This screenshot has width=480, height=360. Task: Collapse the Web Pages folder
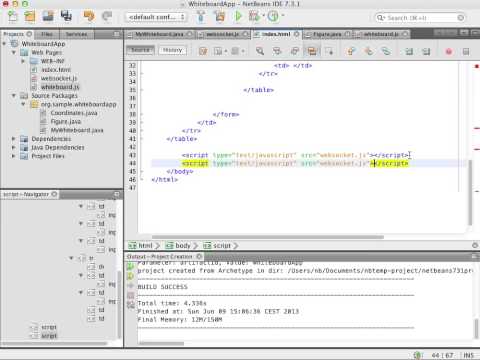tap(14, 52)
